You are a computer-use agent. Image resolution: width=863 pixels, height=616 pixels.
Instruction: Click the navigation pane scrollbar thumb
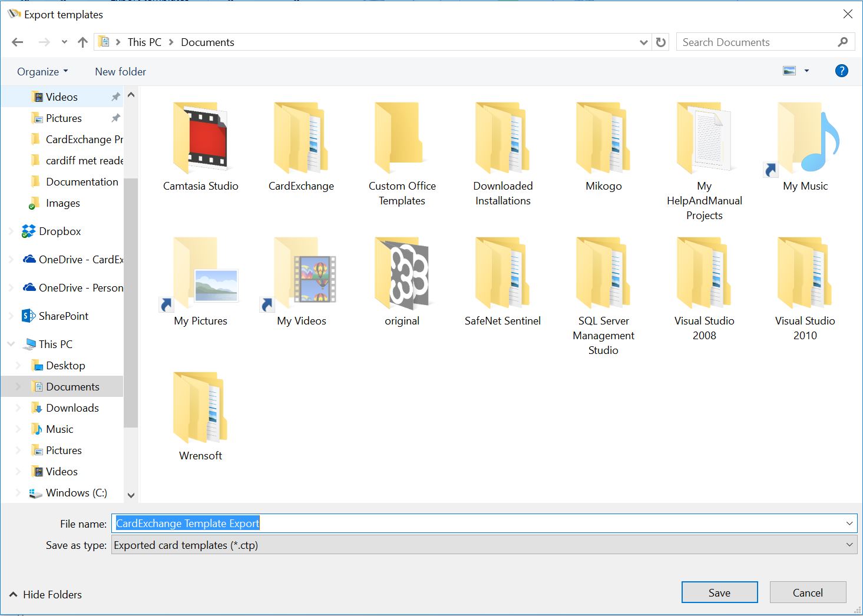[131, 302]
